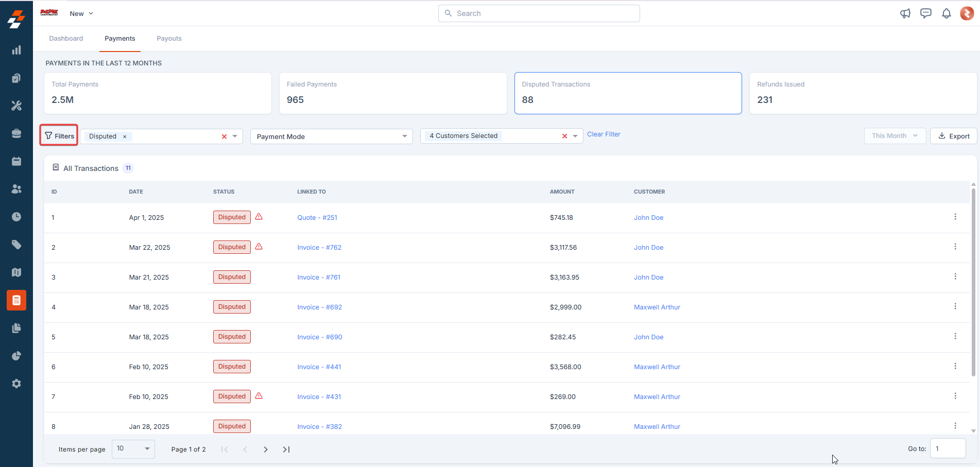Jump to last page arrow

286,449
